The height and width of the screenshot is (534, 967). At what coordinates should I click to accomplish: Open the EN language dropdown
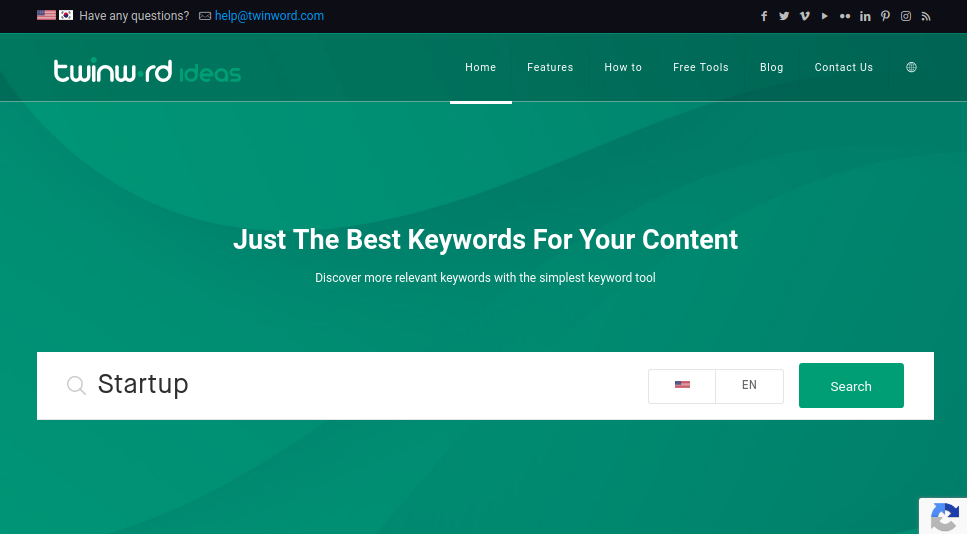tap(749, 386)
